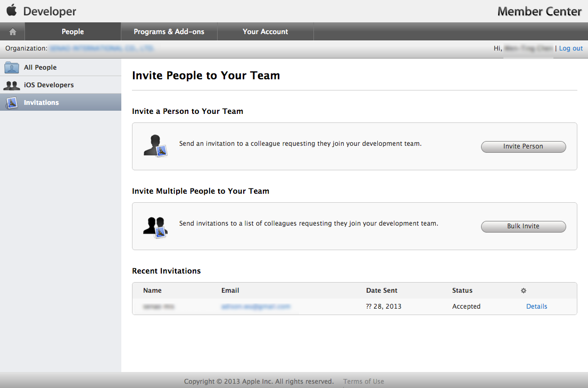Click the Accepted status cell
The image size is (588, 388).
[466, 307]
